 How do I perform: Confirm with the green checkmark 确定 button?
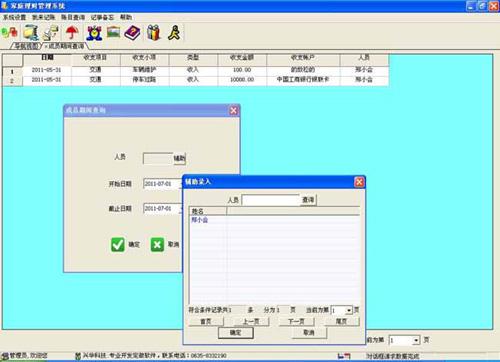[x=125, y=244]
